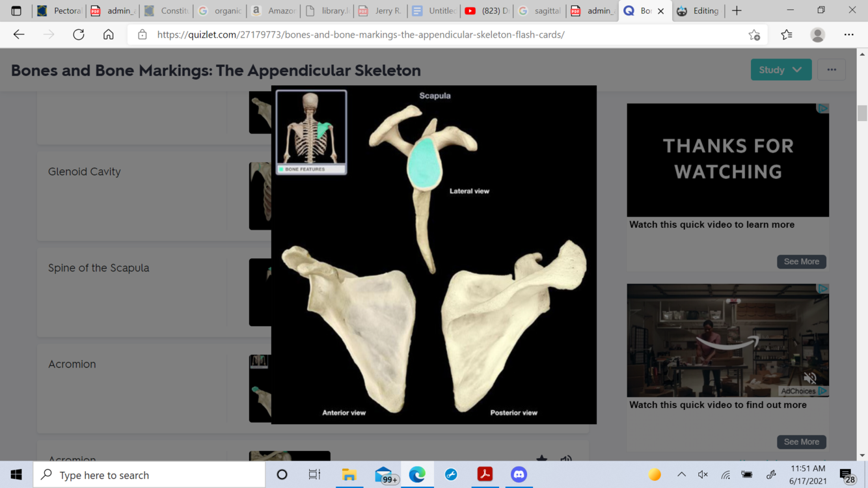Switch to the Untitled document tab
Viewport: 868px width, 488px height.
pyautogui.click(x=434, y=10)
